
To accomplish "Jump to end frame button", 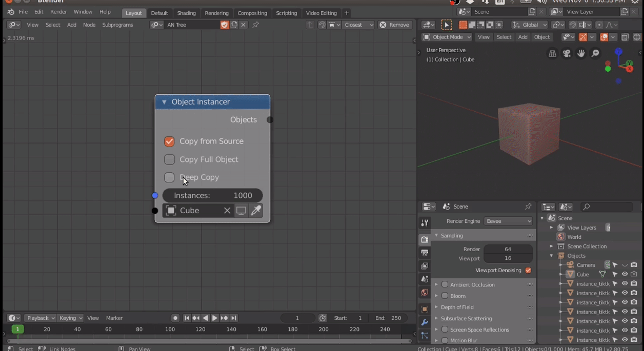I will pos(234,318).
